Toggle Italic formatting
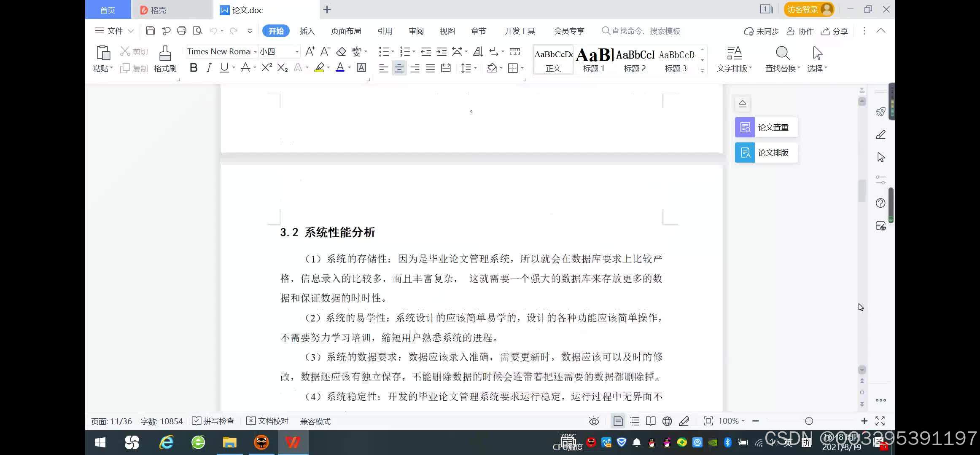The height and width of the screenshot is (455, 980). click(x=209, y=67)
